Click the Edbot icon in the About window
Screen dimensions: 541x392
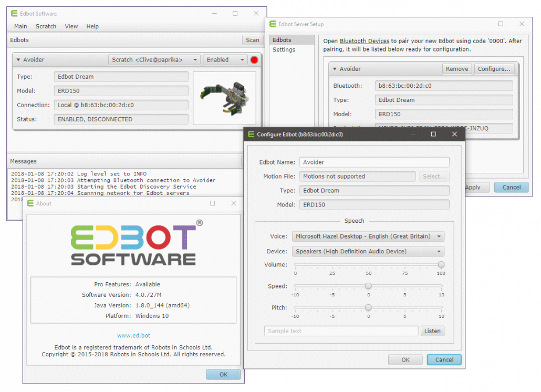(x=31, y=203)
